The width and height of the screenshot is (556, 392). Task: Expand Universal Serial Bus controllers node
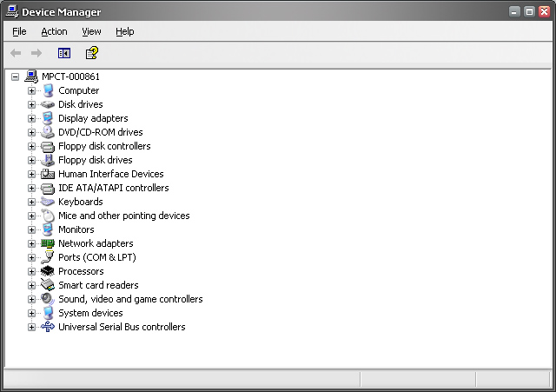coord(31,327)
